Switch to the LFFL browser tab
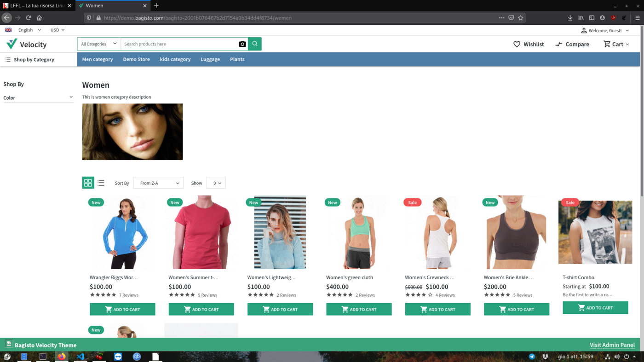This screenshot has height=362, width=644. click(37, 6)
